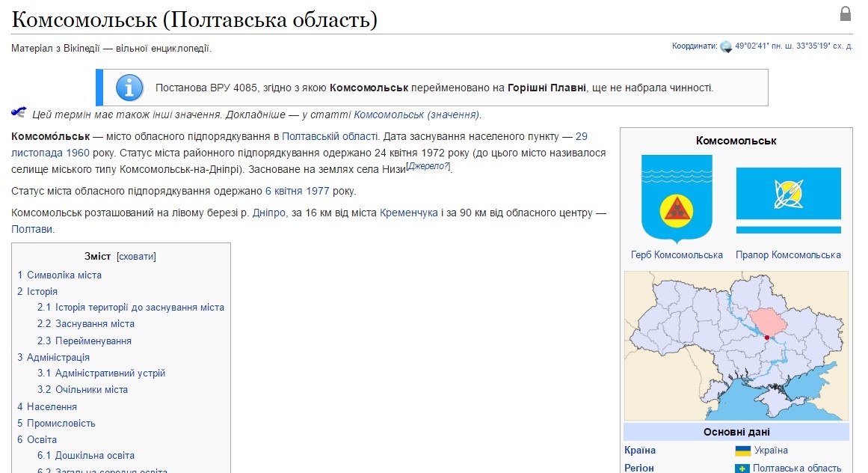This screenshot has width=868, height=473.
Task: Open the Komsomolsk flag image
Action: point(788,200)
